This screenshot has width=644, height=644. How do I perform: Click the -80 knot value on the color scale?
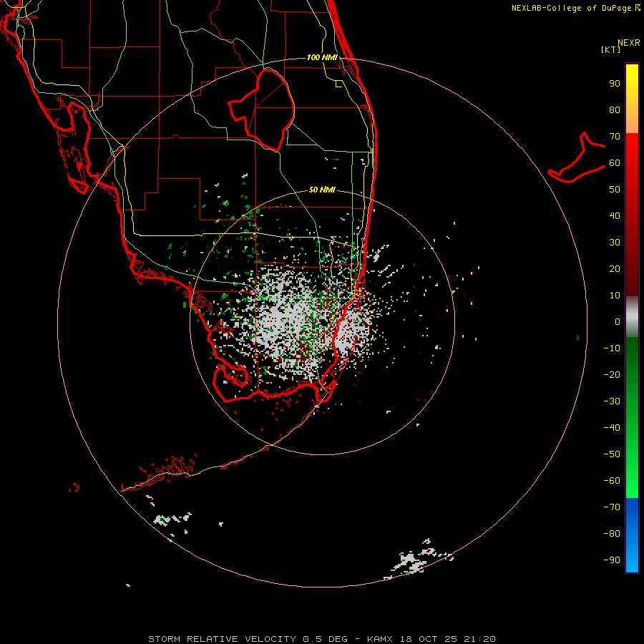[612, 534]
